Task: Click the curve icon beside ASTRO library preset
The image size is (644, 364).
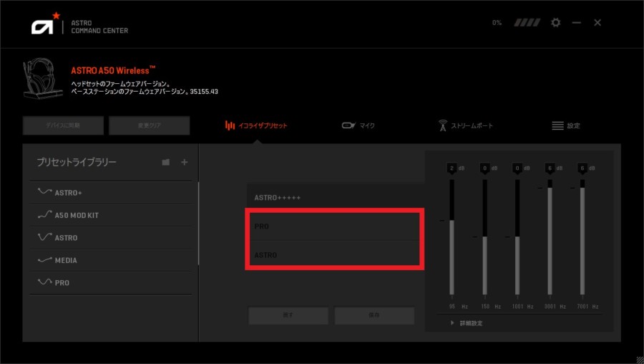Action: point(44,237)
